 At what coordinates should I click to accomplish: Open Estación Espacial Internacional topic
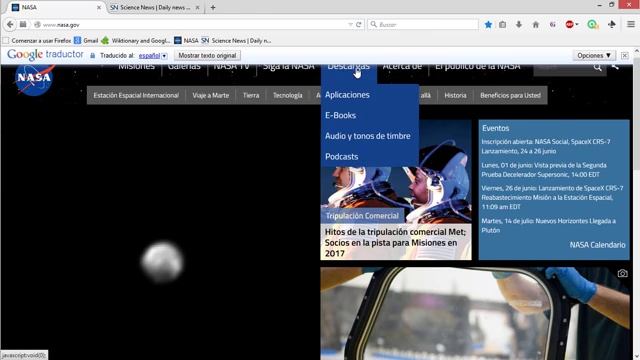pos(136,96)
